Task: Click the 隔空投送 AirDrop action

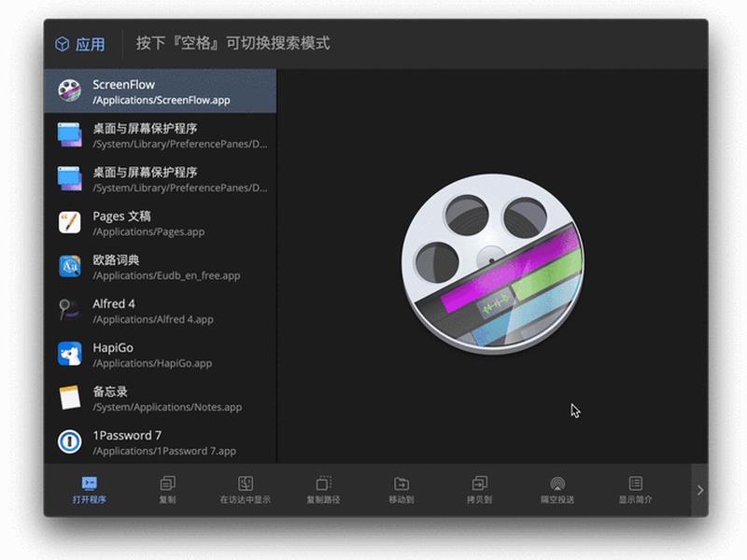Action: pos(557,490)
